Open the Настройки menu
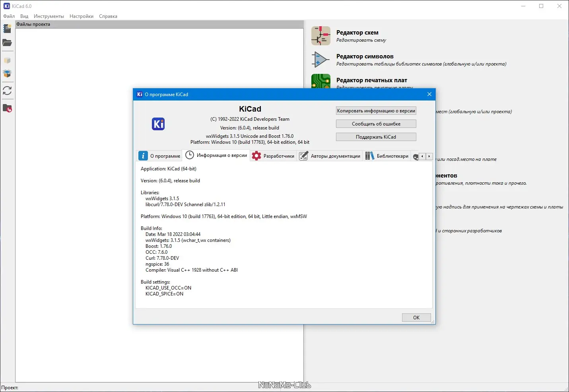Viewport: 569px width, 392px height. (x=82, y=16)
